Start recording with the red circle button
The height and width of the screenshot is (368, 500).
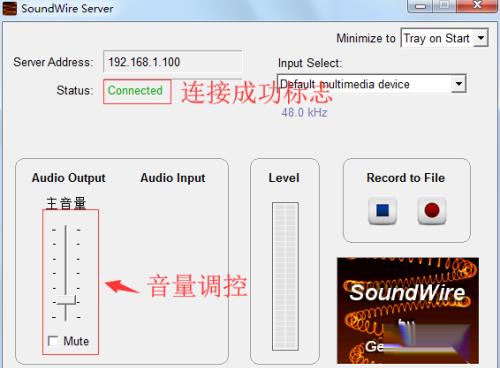tap(432, 211)
